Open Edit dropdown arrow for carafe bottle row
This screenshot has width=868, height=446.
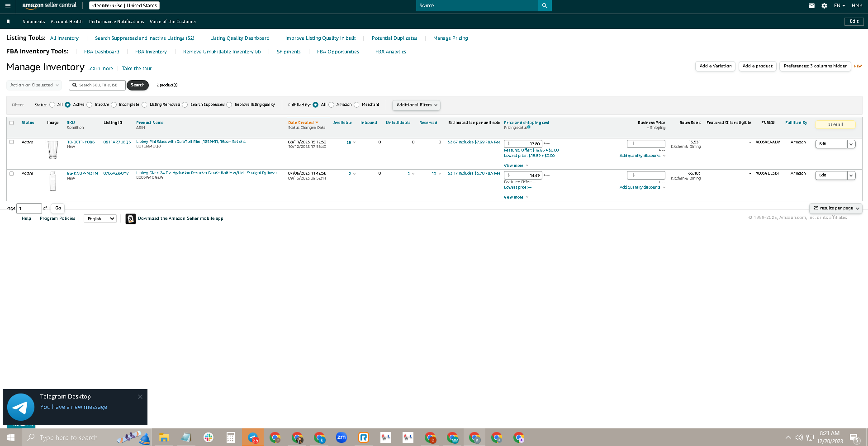click(x=851, y=176)
